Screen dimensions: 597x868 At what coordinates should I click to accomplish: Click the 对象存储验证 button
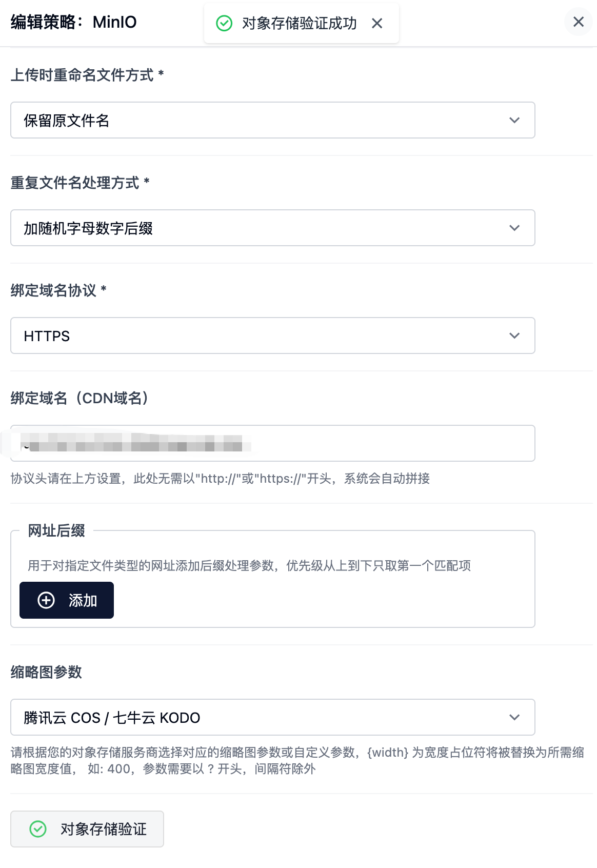coord(87,829)
